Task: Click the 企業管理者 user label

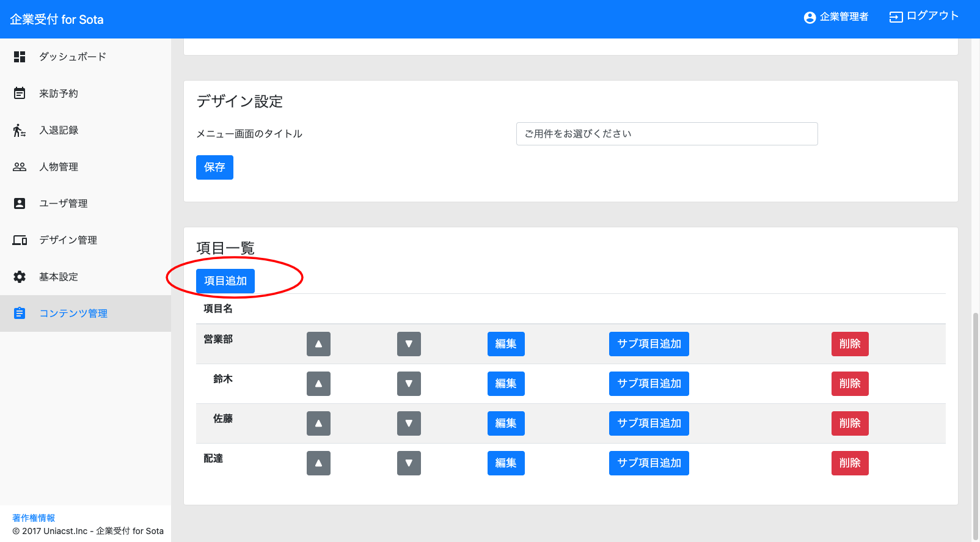Action: 844,17
